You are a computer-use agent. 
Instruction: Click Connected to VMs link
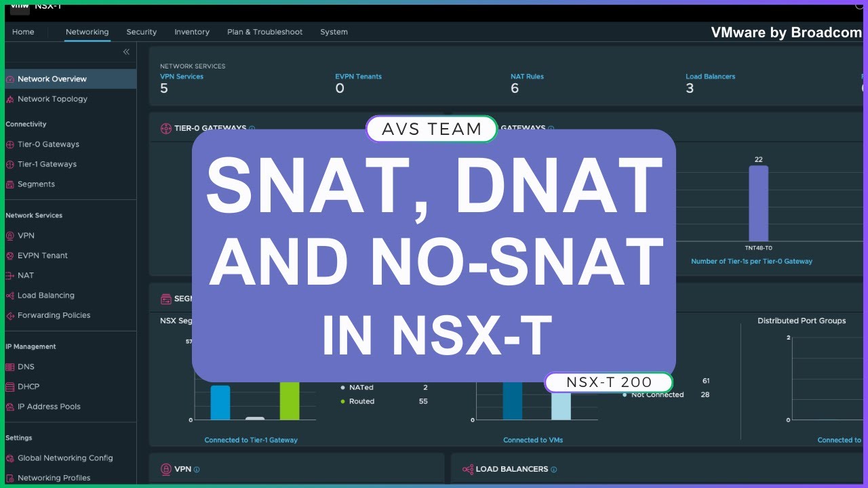tap(533, 440)
